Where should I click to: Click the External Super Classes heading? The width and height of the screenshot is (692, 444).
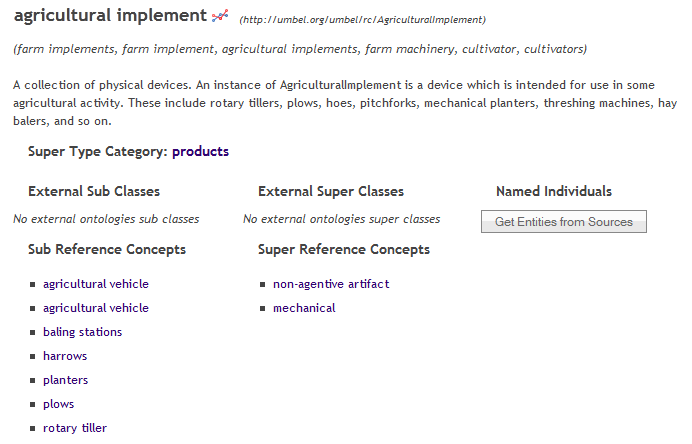pos(331,191)
